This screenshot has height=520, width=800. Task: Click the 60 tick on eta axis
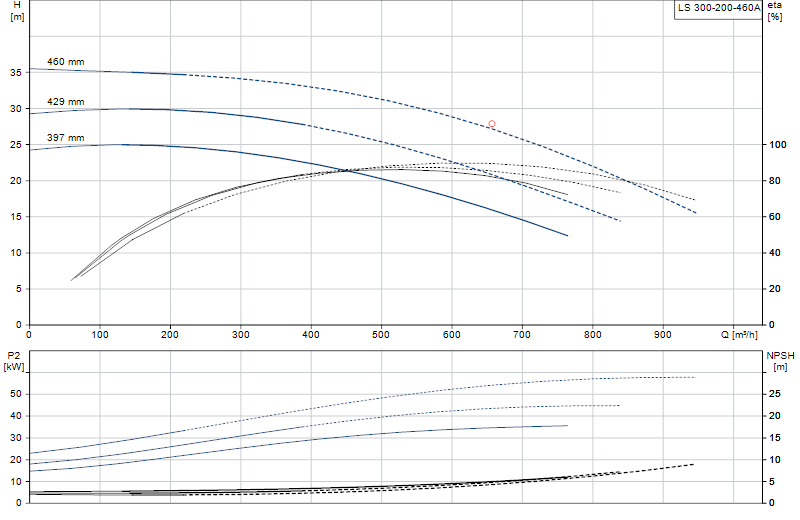(x=774, y=216)
